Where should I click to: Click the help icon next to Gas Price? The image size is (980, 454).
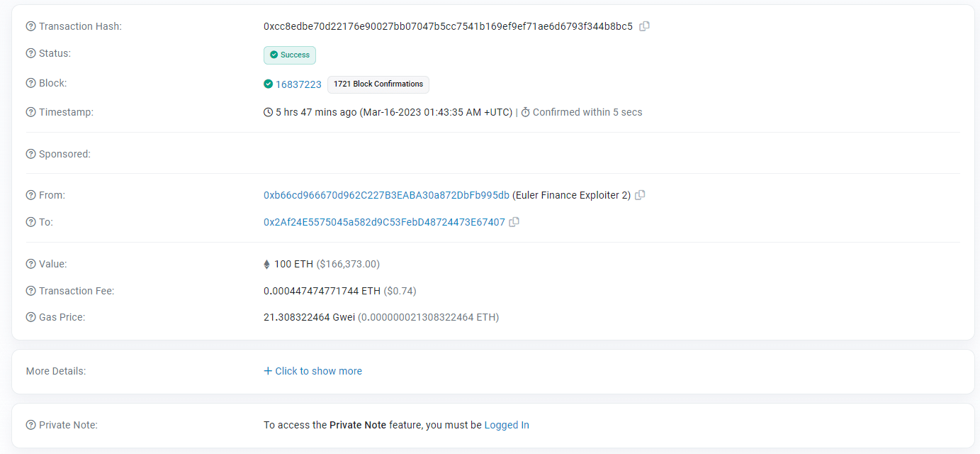(29, 316)
